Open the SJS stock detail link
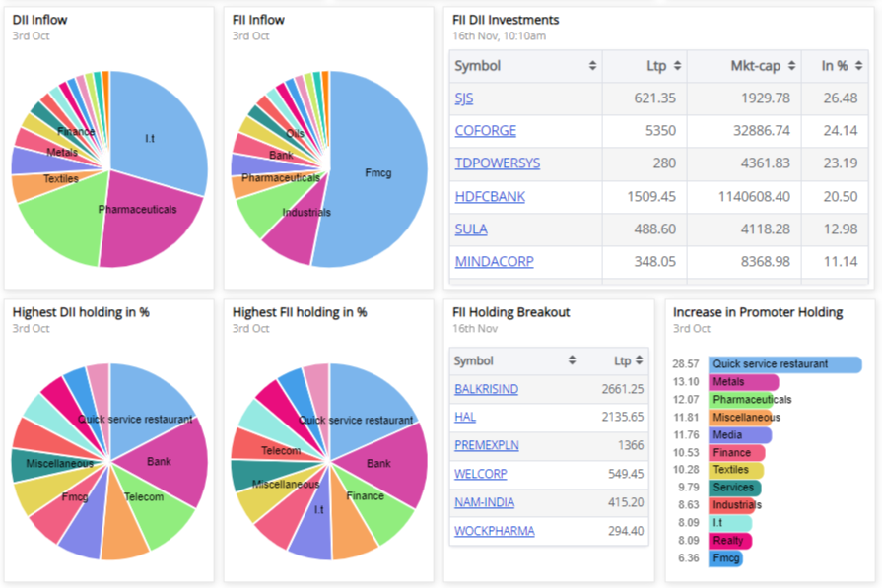Image resolution: width=882 pixels, height=588 pixels. coord(463,98)
